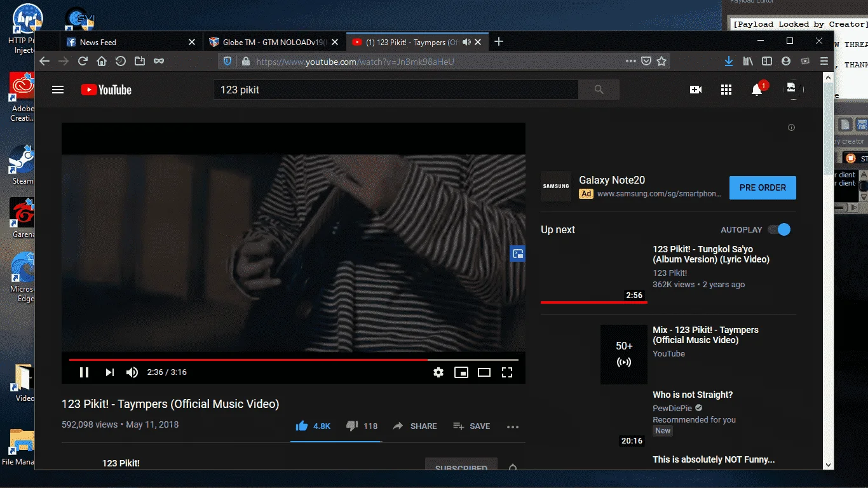Switch the player to theater mode
The width and height of the screenshot is (868, 488).
484,372
